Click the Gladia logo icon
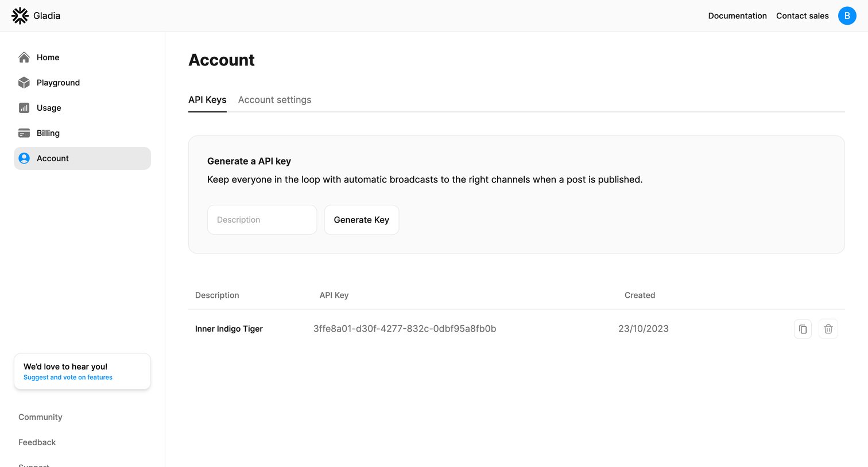868x467 pixels. click(x=20, y=15)
